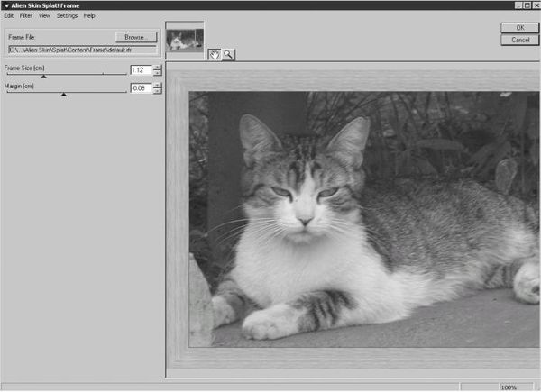Increase Margin using the up arrow
Screen dimensions: 541x392
point(158,85)
